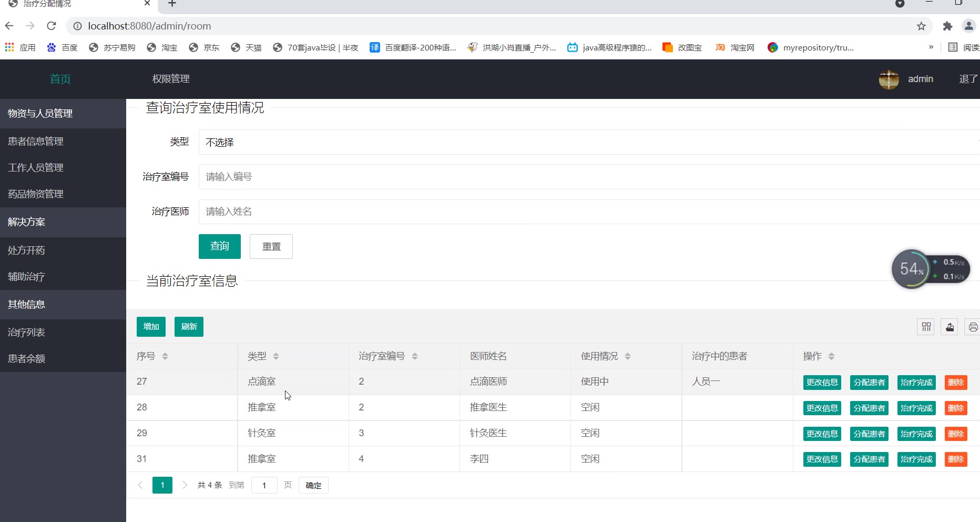The height and width of the screenshot is (522, 980).
Task: Focus the page number jump input
Action: coord(264,485)
